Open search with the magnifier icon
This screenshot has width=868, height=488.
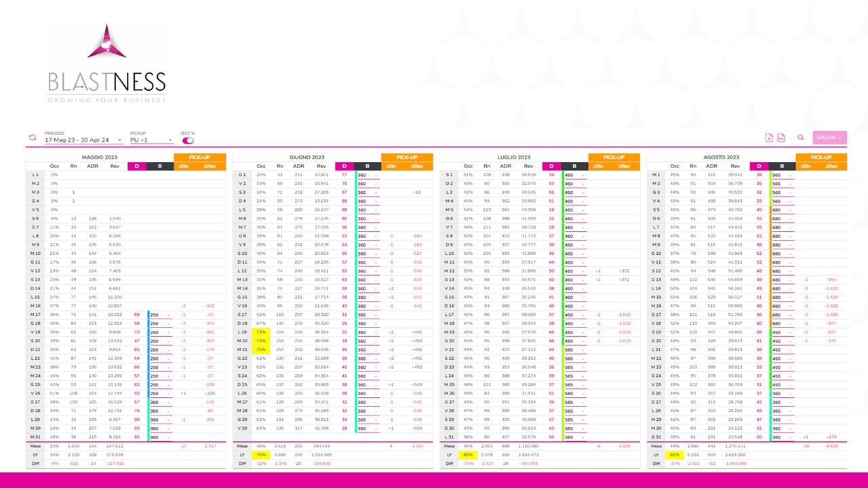[801, 138]
